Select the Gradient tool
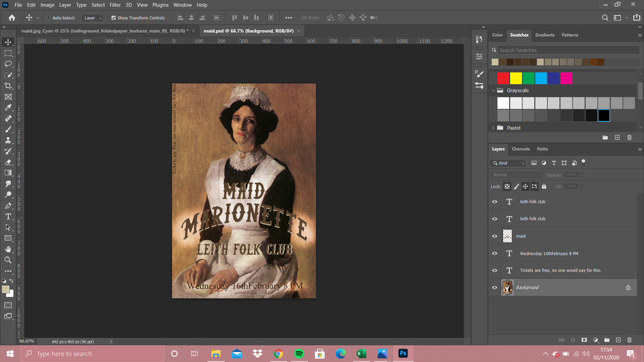The image size is (644, 362). point(8,173)
